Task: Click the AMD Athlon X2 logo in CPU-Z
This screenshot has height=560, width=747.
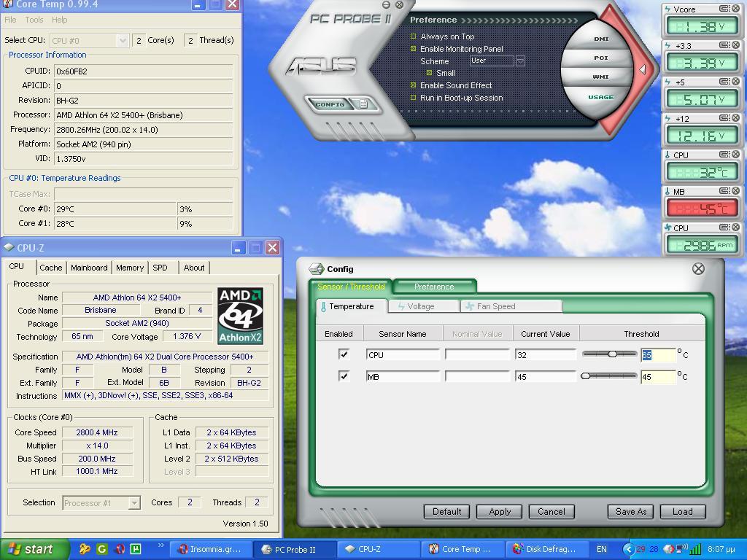Action: click(241, 316)
